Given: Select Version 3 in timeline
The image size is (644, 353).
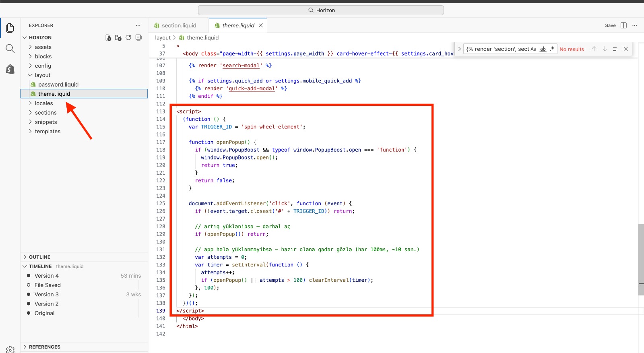Looking at the screenshot, I should click(47, 295).
